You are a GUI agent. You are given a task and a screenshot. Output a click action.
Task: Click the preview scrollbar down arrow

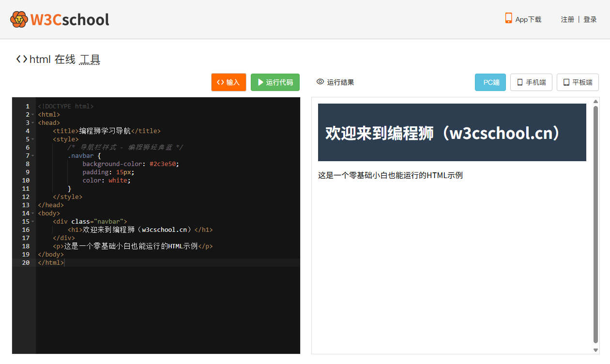click(x=595, y=350)
